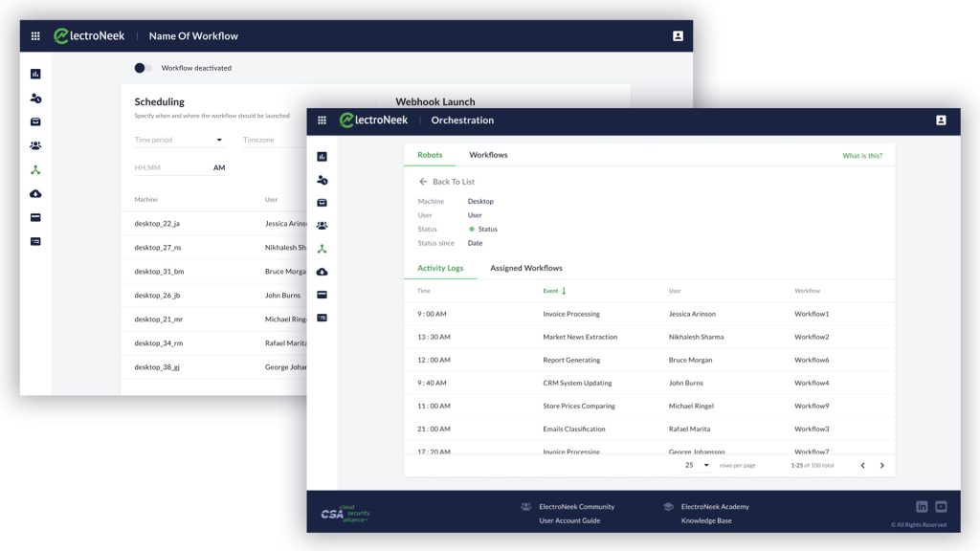
Task: Open the team people icon in the Orchestration sidebar
Action: pos(322,226)
